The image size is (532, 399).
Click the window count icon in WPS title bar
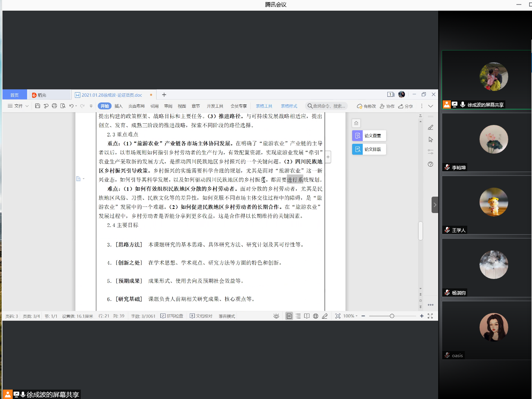[391, 95]
